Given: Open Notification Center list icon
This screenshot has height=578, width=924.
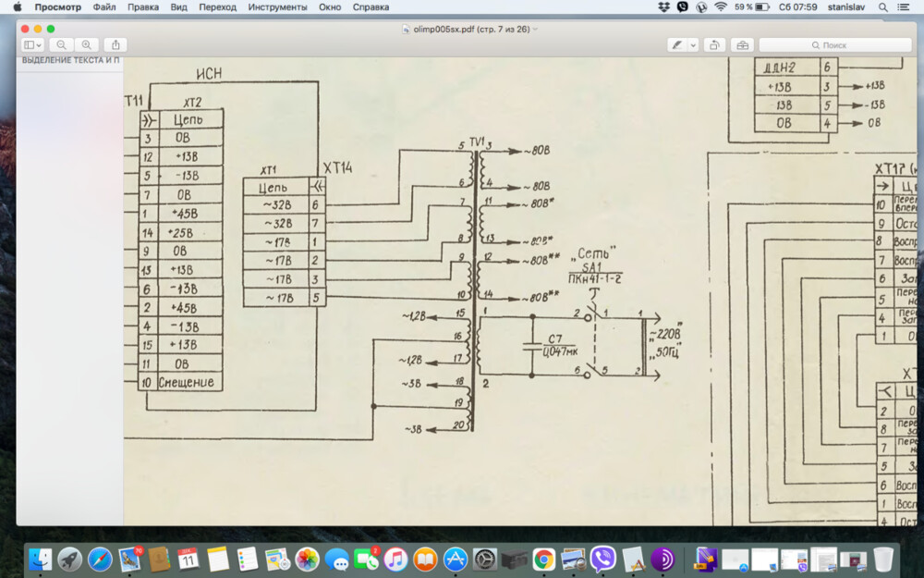Looking at the screenshot, I should coord(903,7).
